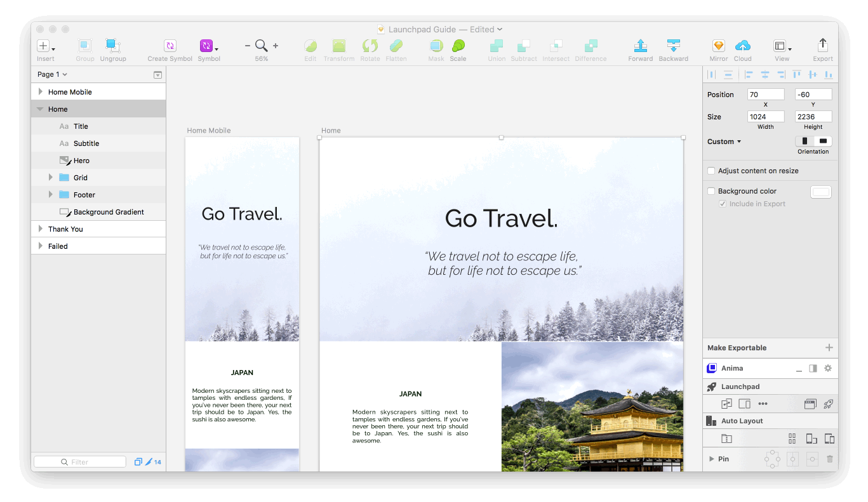Click the Auto Layout stack folder icon
The height and width of the screenshot is (502, 868).
coord(726,439)
